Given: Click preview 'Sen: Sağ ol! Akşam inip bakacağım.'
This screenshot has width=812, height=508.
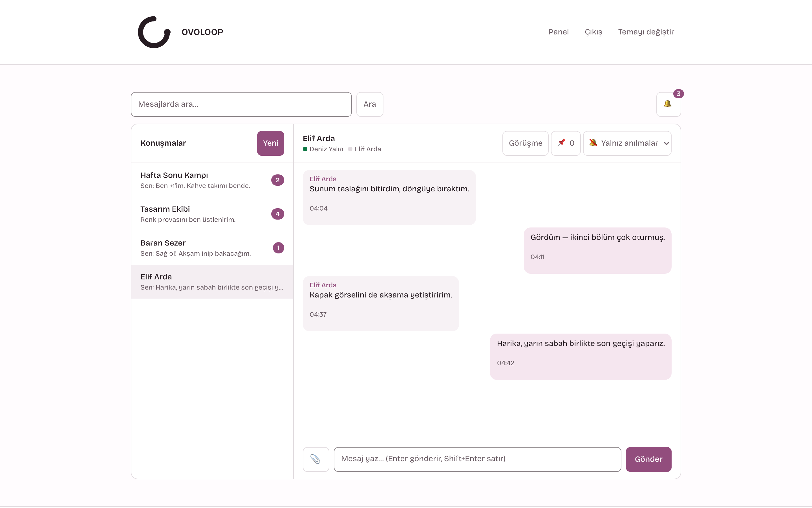Looking at the screenshot, I should 195,253.
